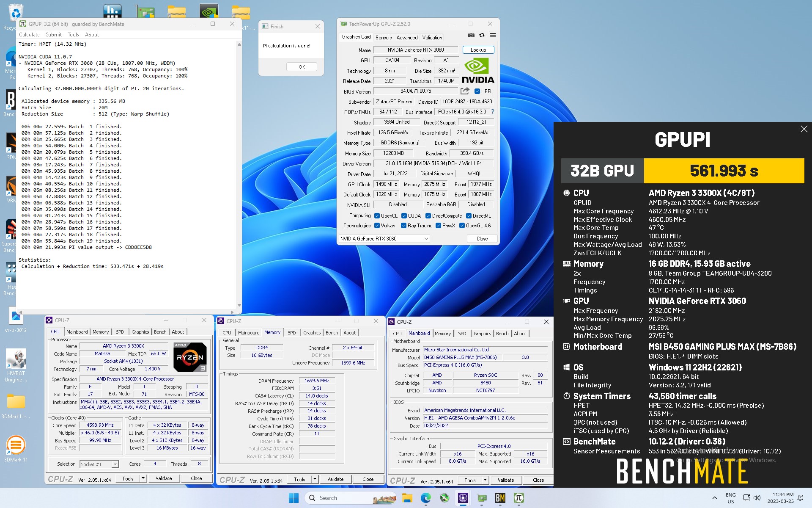Image resolution: width=812 pixels, height=508 pixels.
Task: Toggle the OpenCL checkbox
Action: point(377,216)
